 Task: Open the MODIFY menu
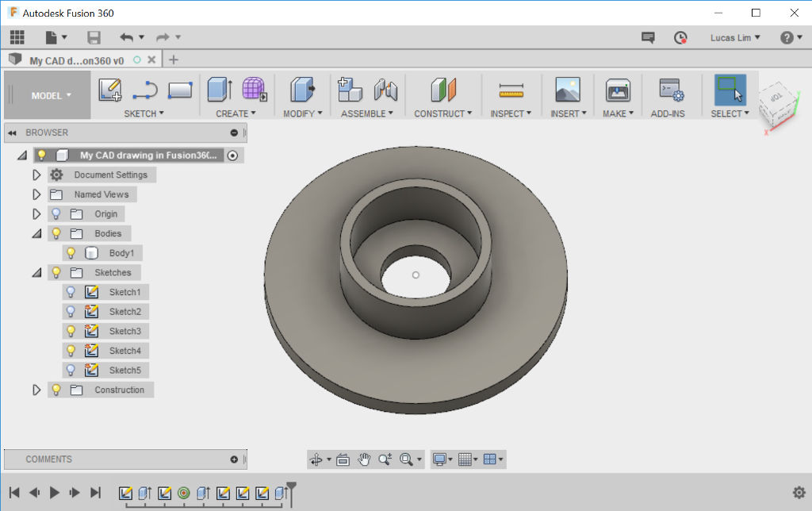(x=302, y=113)
